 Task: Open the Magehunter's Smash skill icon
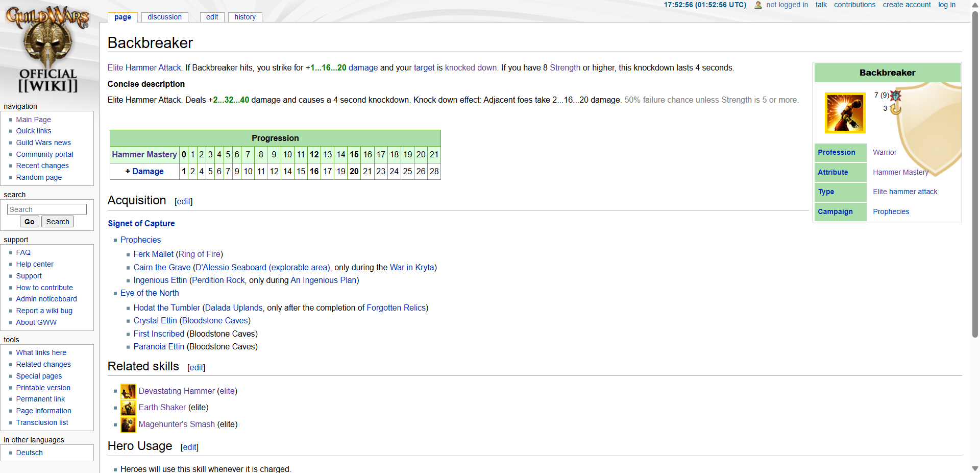128,424
